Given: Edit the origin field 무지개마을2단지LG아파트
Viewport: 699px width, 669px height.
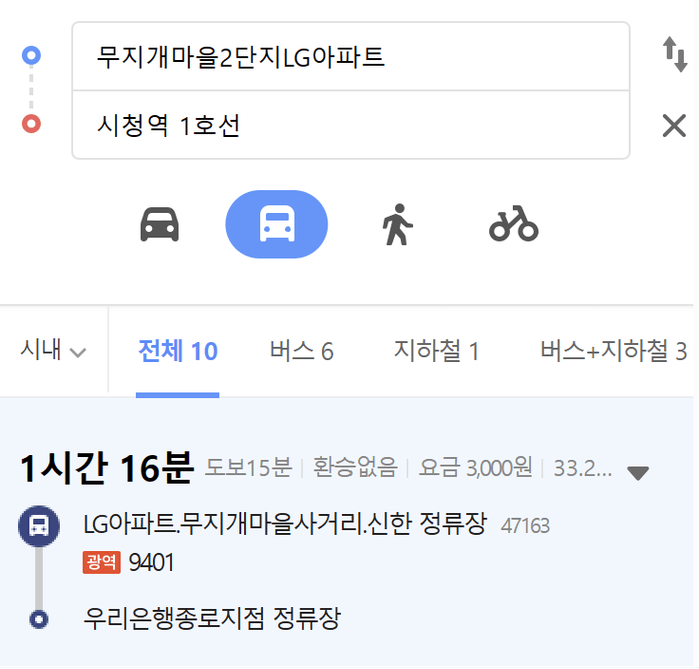Looking at the screenshot, I should click(x=351, y=57).
